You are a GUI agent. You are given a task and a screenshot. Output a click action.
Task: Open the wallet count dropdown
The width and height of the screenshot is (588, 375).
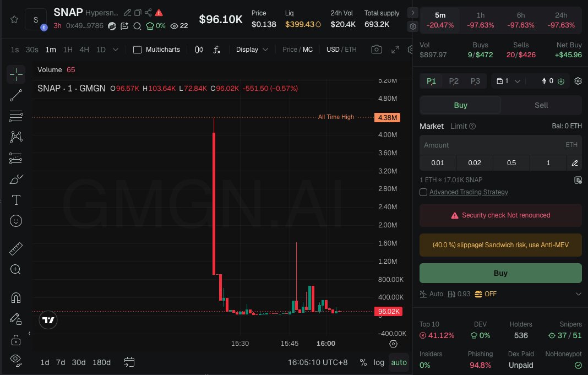click(509, 81)
